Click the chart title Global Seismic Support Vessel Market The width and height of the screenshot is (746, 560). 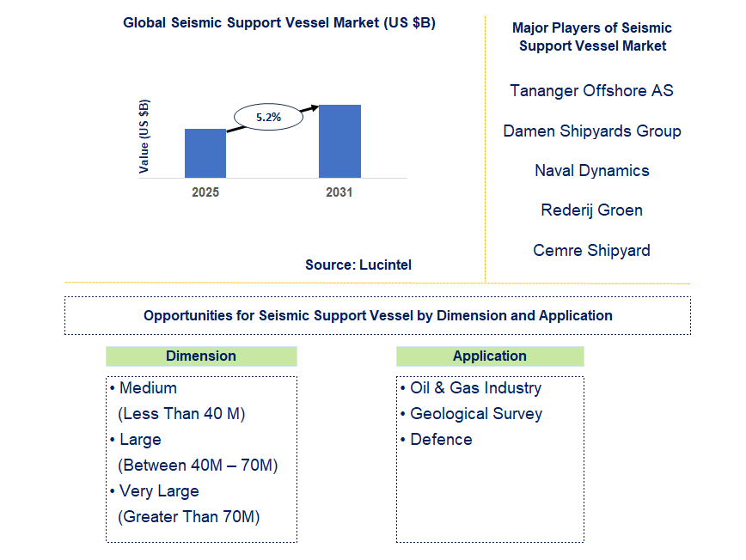tap(279, 23)
